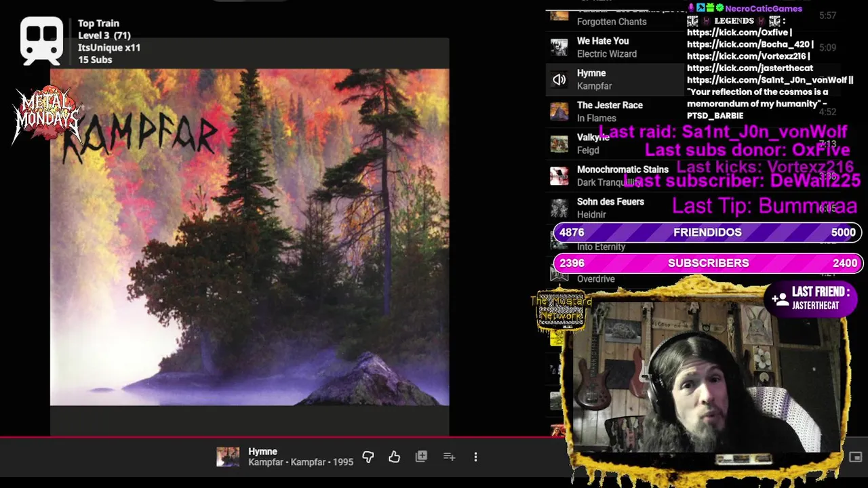Screen dimensions: 868x488
Task: Select 'We Have You' queue entry
Action: [603, 41]
